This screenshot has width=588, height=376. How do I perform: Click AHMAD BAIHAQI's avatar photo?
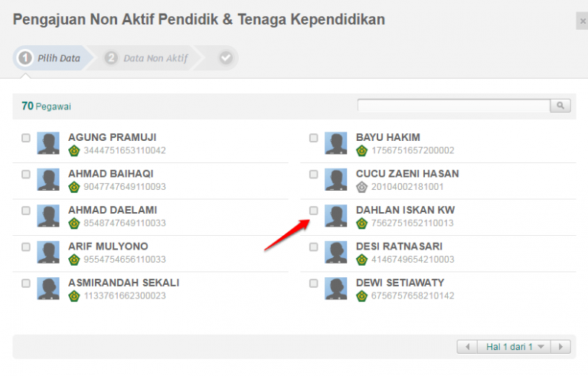coord(48,179)
